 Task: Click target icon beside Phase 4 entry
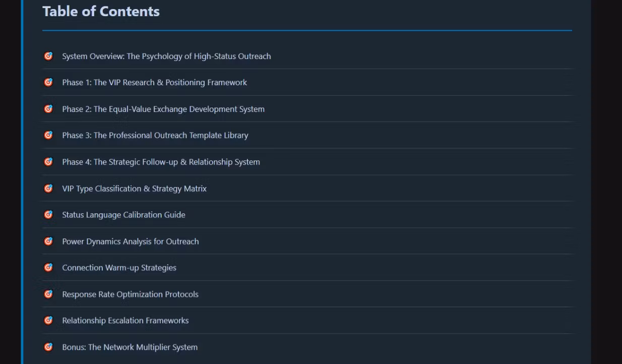click(x=48, y=162)
